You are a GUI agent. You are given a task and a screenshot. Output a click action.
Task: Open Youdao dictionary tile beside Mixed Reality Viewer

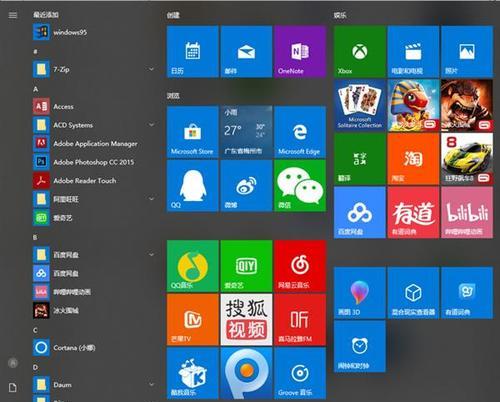click(x=467, y=293)
